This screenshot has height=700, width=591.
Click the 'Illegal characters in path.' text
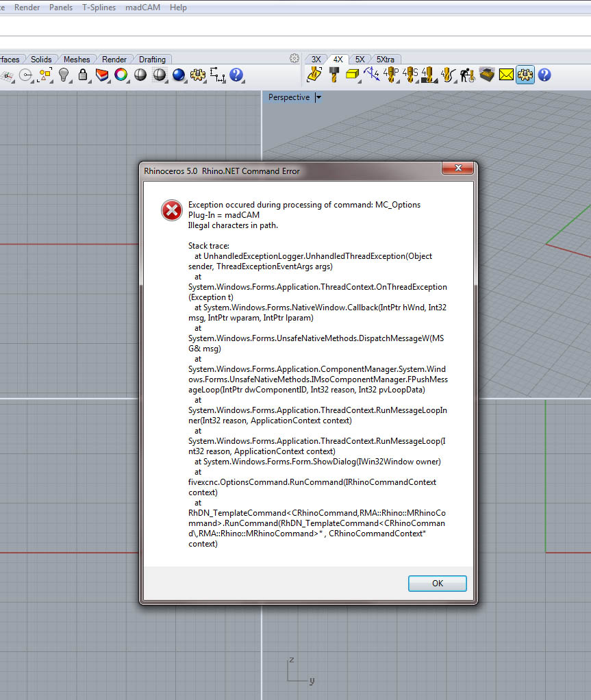pos(233,225)
